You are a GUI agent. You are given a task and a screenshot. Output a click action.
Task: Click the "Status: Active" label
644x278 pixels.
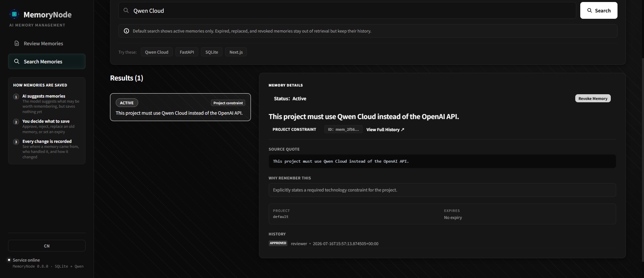tap(290, 99)
